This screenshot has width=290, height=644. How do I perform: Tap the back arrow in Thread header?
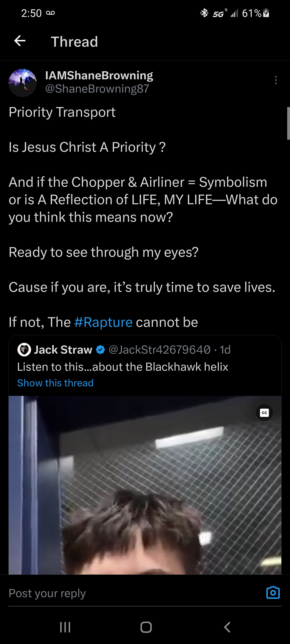pyautogui.click(x=20, y=41)
